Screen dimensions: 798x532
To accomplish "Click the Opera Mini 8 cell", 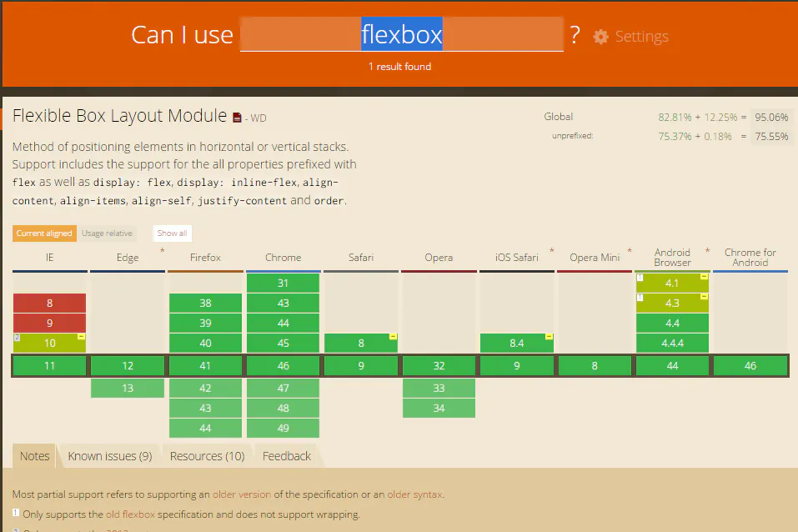I will coord(595,365).
